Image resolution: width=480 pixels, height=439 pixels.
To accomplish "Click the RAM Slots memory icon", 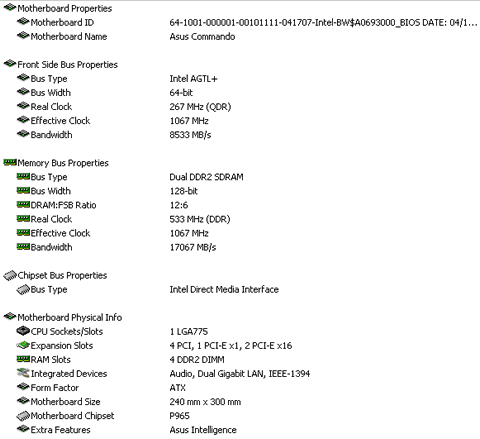I will 23,359.
